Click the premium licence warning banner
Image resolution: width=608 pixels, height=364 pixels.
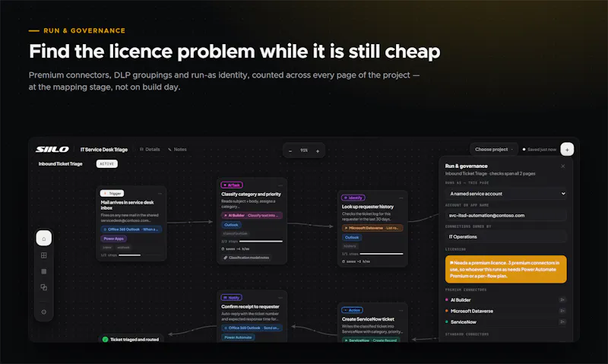tap(505, 269)
